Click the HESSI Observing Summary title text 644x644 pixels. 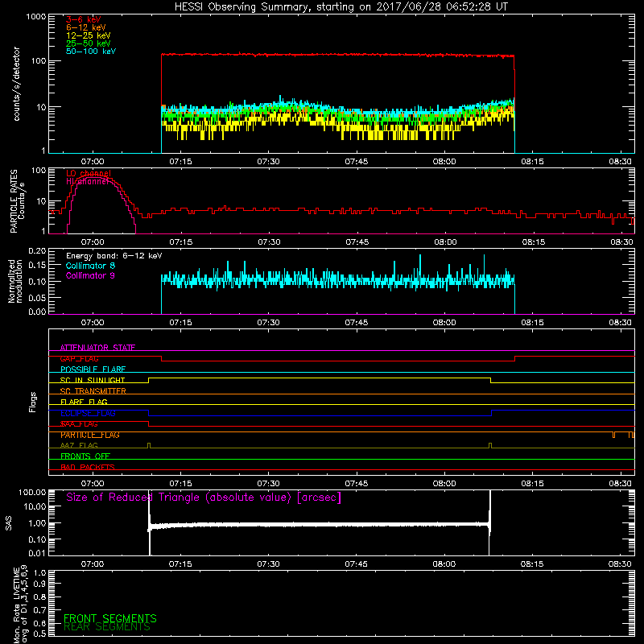coord(341,7)
